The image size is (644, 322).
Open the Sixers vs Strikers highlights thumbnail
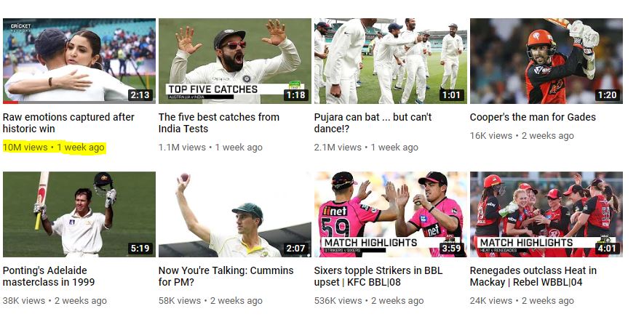click(391, 214)
